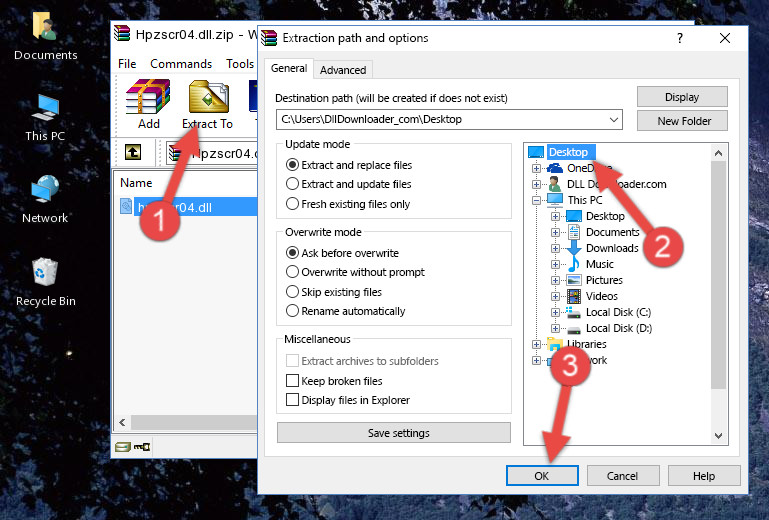This screenshot has width=769, height=520.
Task: Open the Tools menu in WinRAR
Action: (240, 64)
